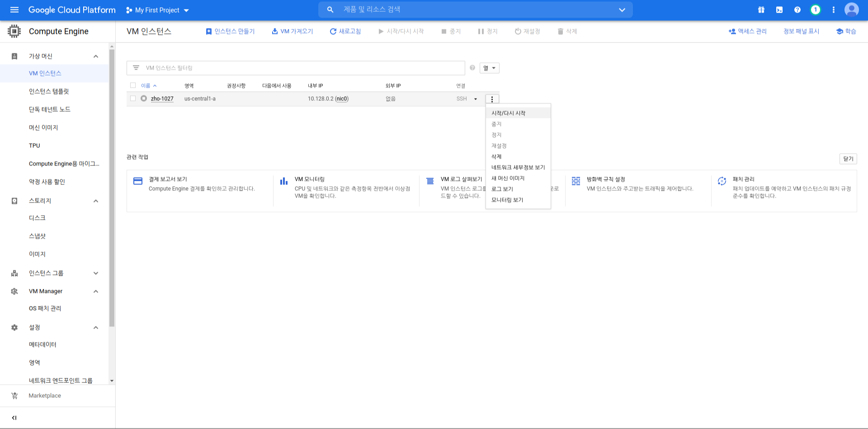Click the Marketplace cart icon

coord(14,396)
